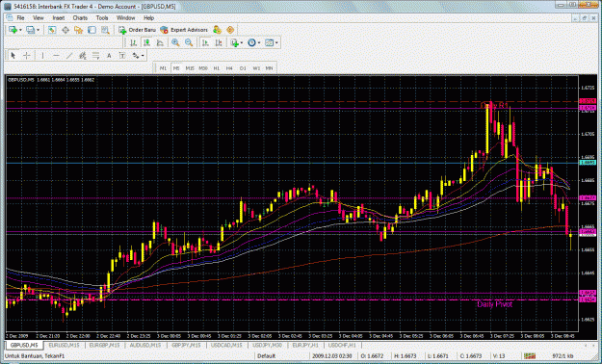Switch chart to bar chart style
The height and width of the screenshot is (364, 602).
tap(133, 43)
